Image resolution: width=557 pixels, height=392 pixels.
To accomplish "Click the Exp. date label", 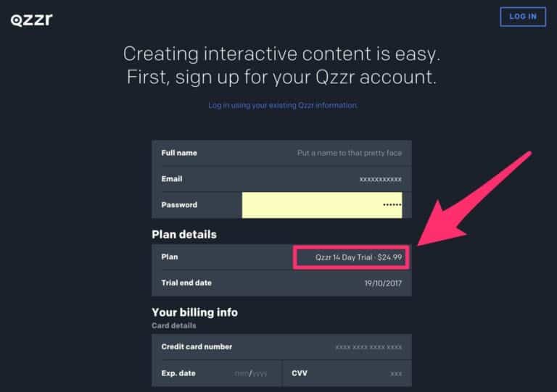I will [x=178, y=373].
